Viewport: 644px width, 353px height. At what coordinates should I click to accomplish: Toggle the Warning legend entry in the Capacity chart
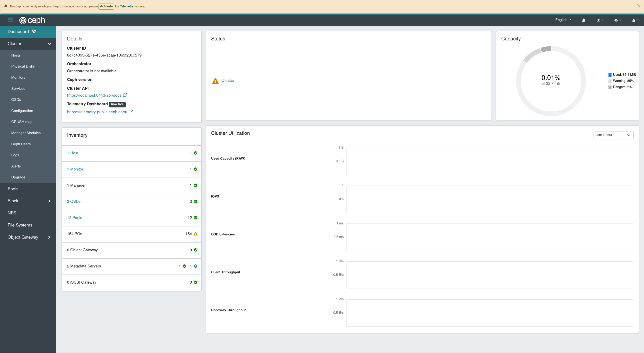pyautogui.click(x=623, y=81)
